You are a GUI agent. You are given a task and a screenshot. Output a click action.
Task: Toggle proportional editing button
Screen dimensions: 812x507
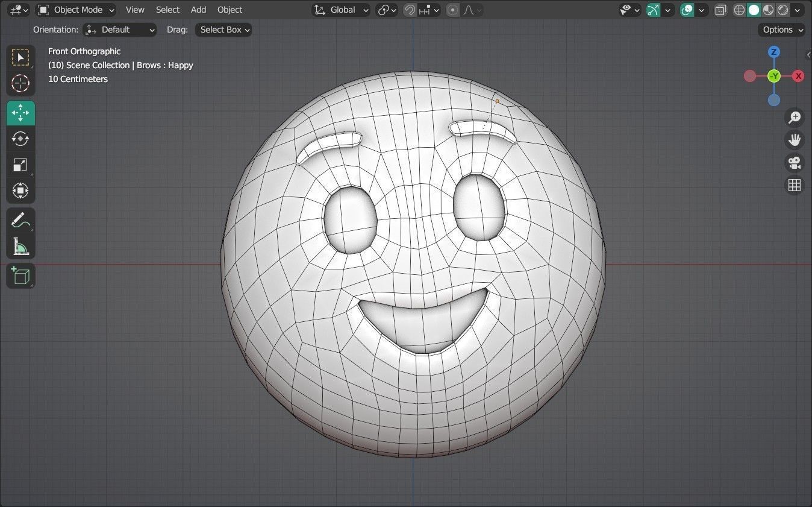pos(453,10)
